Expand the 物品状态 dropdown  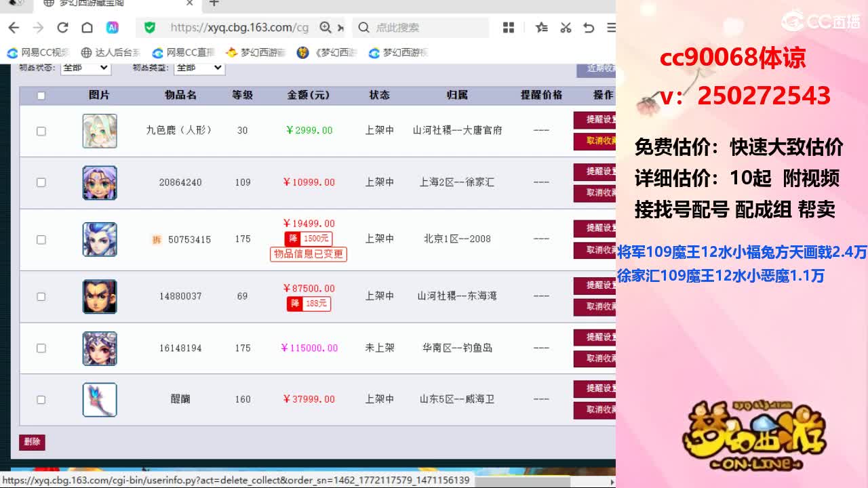[85, 67]
